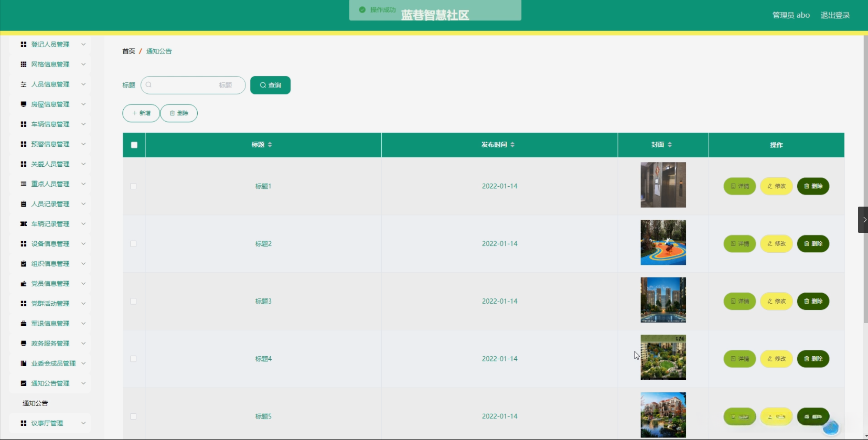Screen dimensions: 868x440
Task: Click the 标题 search input field
Action: click(193, 85)
